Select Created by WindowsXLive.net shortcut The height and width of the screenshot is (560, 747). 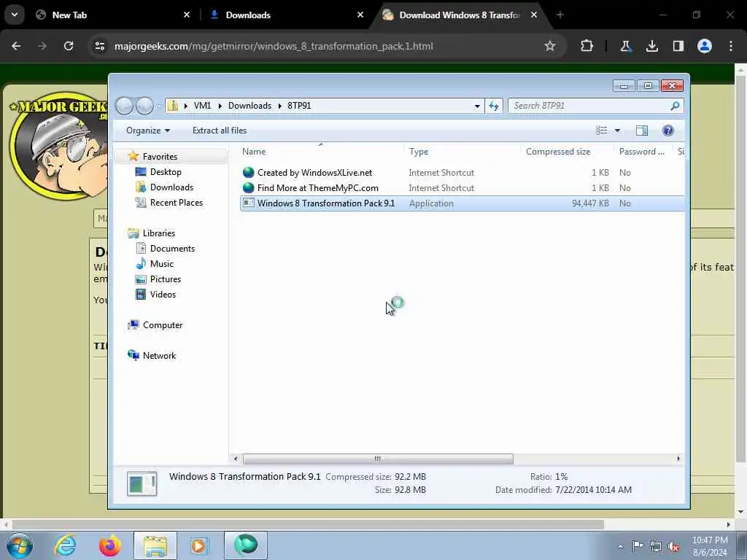pyautogui.click(x=314, y=172)
